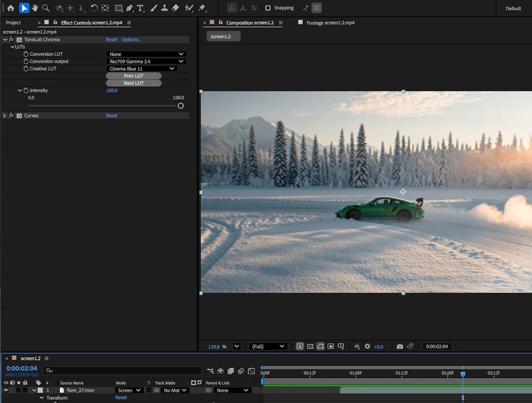Select the Pen tool
This screenshot has width=532, height=403.
coord(129,8)
